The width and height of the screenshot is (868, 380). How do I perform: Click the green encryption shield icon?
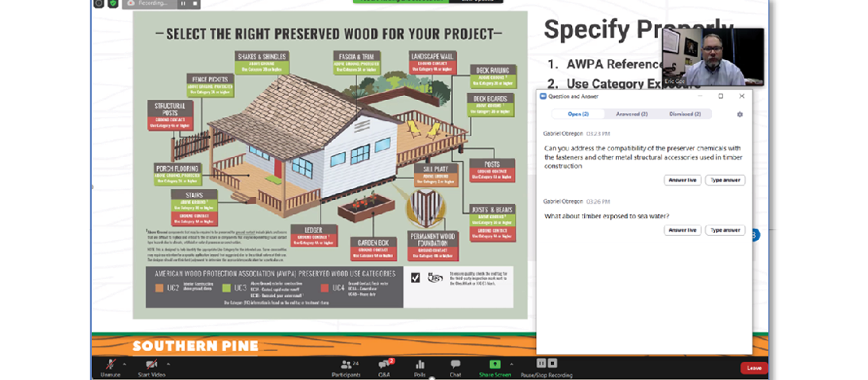click(113, 3)
